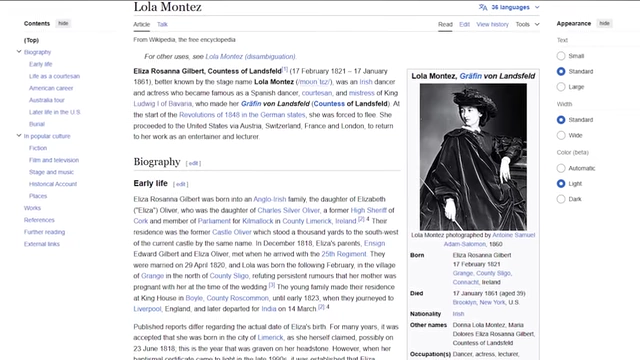Hide the Appearance panel
This screenshot has width=640, height=360.
pyautogui.click(x=604, y=23)
